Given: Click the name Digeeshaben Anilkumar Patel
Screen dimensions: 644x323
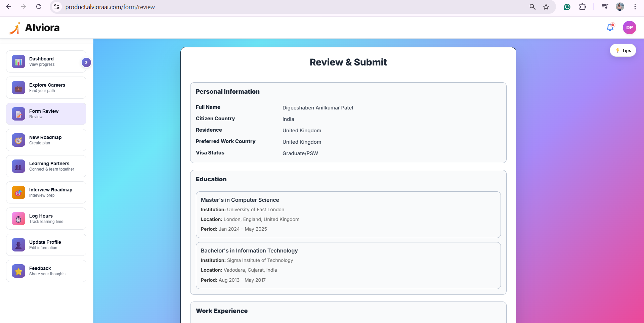Looking at the screenshot, I should (x=317, y=108).
